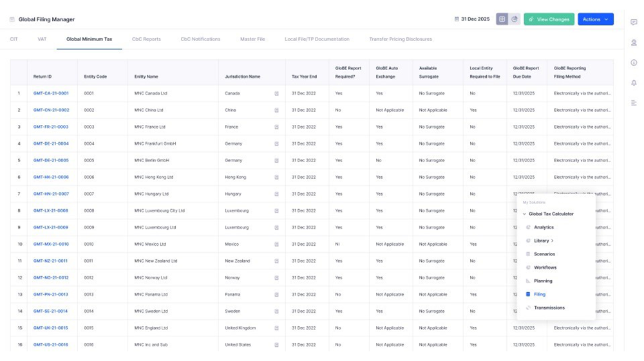Click the text lines icon in sidebar

coord(634,103)
